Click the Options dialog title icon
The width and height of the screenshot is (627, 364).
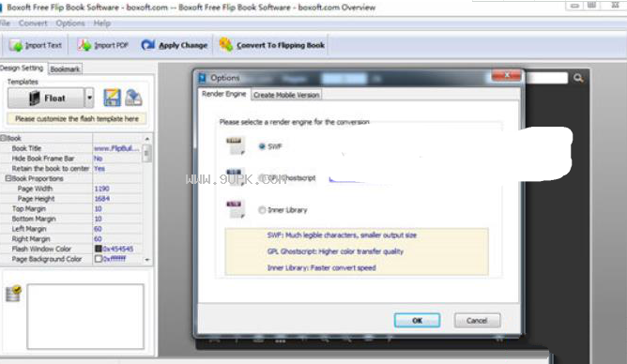(x=202, y=78)
